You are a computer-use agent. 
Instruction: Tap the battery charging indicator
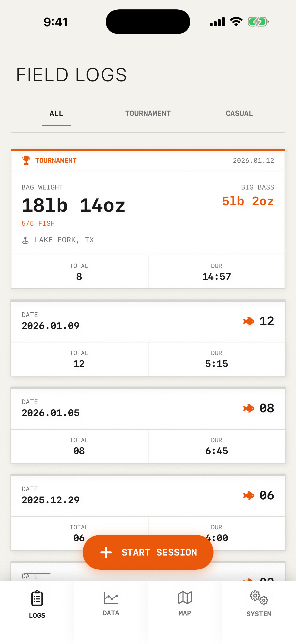258,22
